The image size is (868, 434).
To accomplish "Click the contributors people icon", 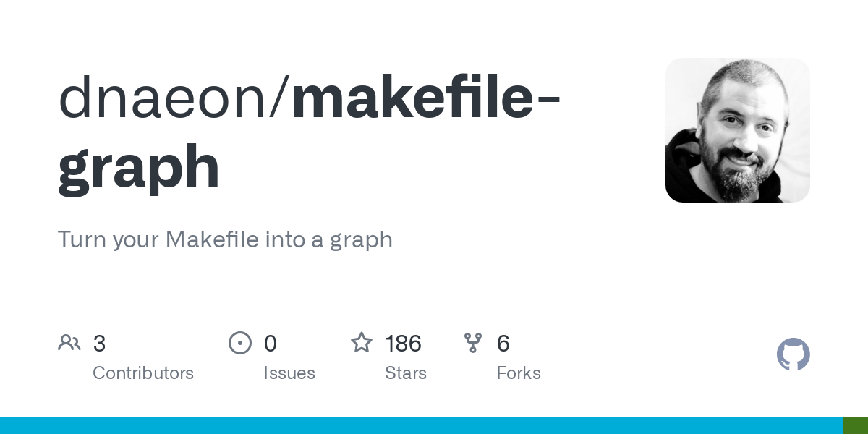I will pyautogui.click(x=69, y=343).
